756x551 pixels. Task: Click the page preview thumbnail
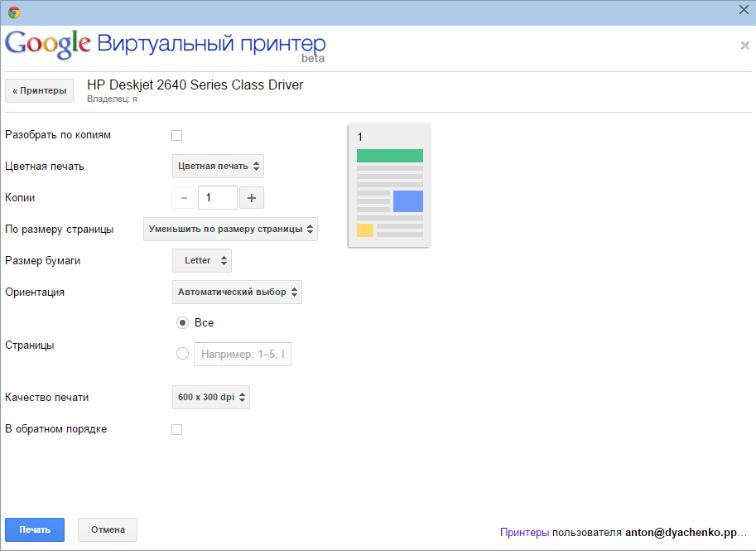pos(389,185)
